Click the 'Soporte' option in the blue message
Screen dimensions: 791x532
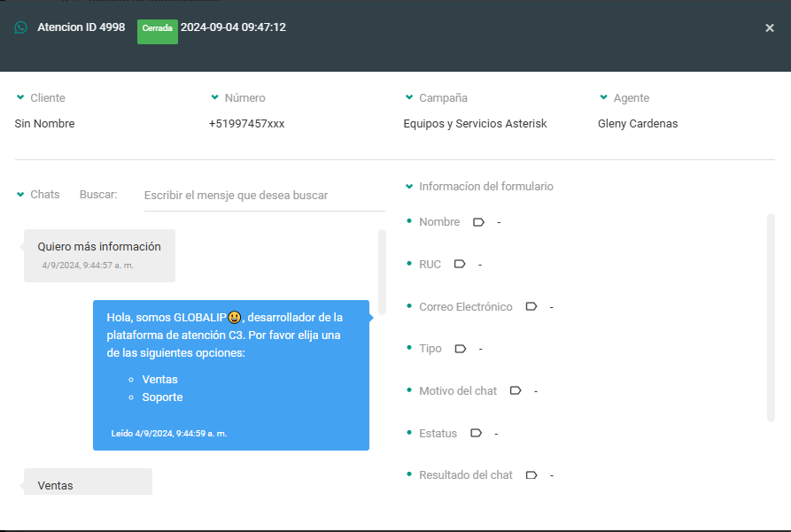pyautogui.click(x=162, y=397)
